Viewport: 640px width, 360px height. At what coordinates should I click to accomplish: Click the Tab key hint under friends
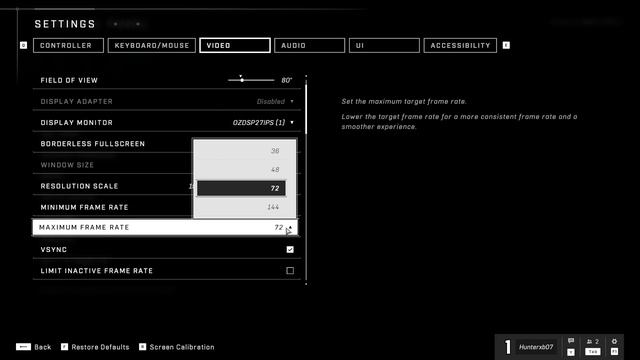[x=593, y=352]
